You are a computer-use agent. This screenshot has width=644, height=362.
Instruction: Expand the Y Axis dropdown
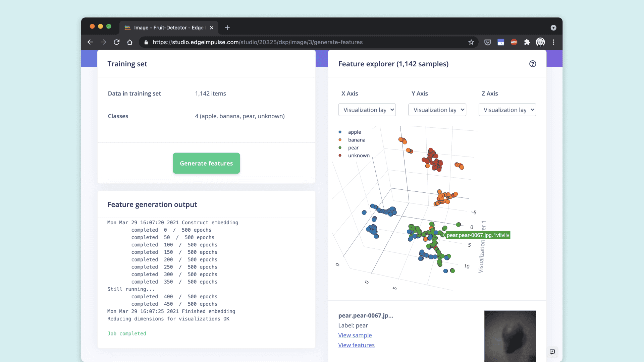(437, 110)
